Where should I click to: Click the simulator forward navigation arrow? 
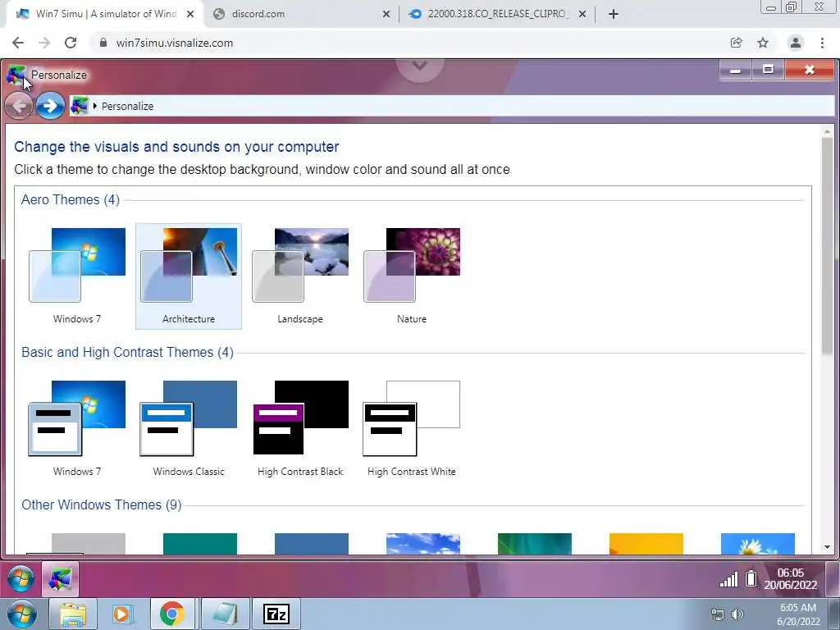pyautogui.click(x=50, y=106)
